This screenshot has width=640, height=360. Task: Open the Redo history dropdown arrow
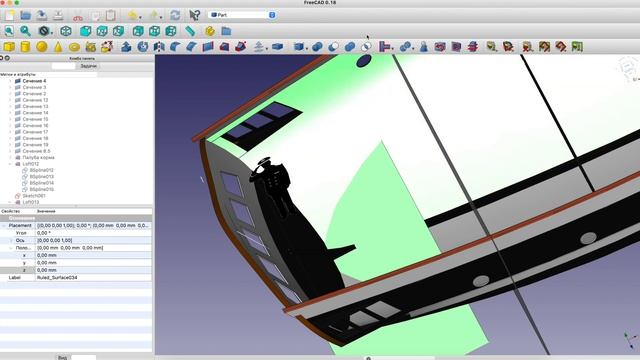click(x=161, y=17)
